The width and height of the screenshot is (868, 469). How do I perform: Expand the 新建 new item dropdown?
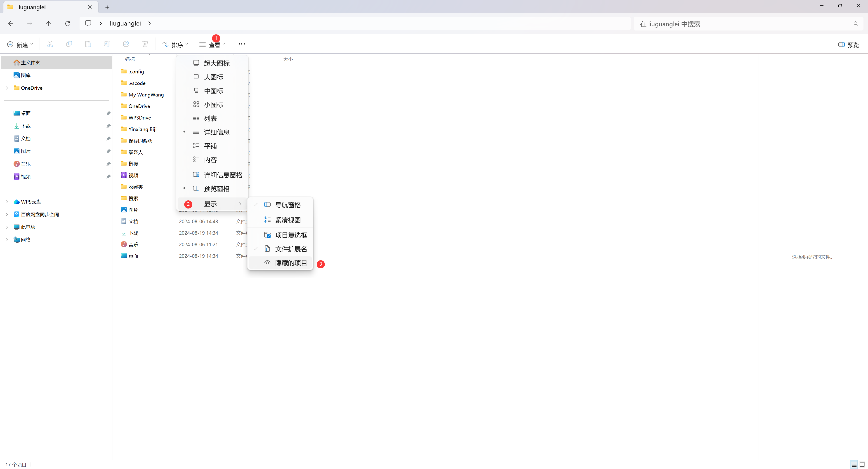point(20,45)
